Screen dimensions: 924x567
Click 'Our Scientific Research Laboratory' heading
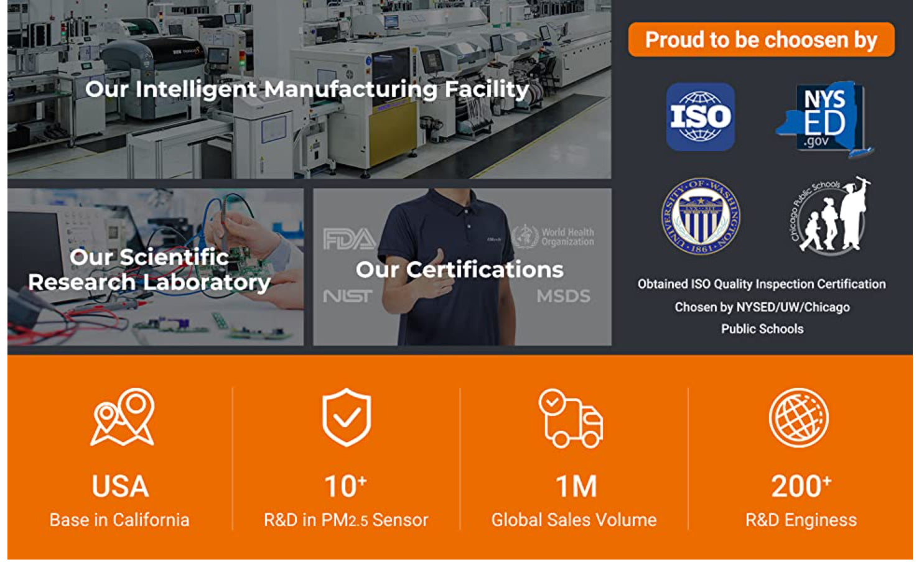point(149,269)
